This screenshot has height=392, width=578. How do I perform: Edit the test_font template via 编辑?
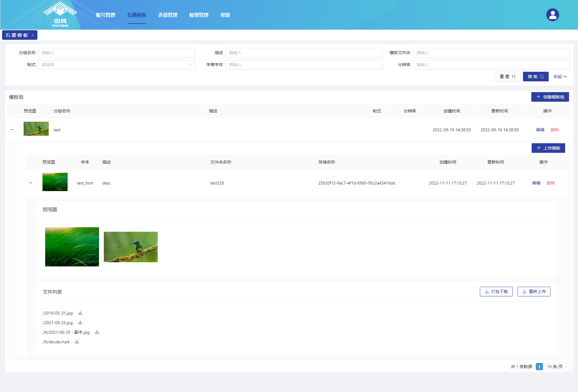[536, 183]
